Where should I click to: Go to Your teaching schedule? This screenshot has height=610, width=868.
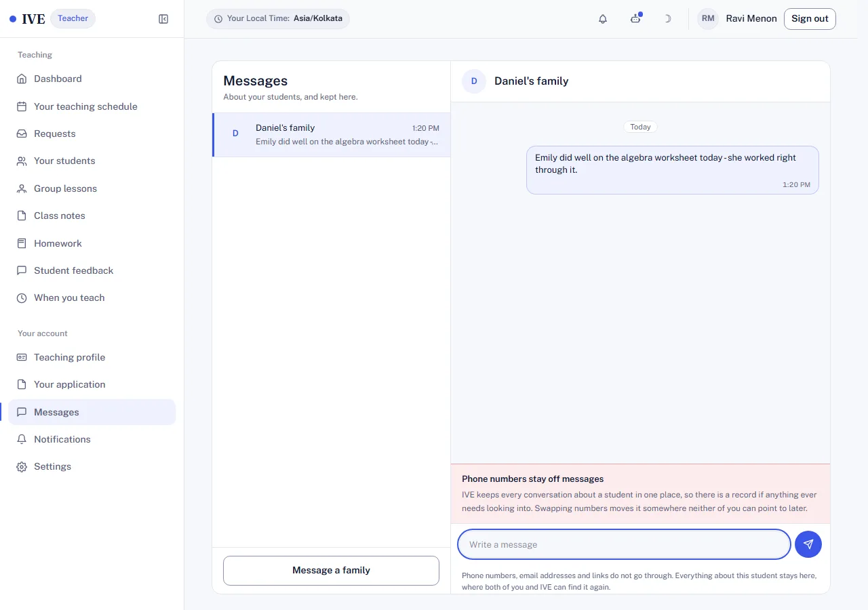tap(92, 106)
